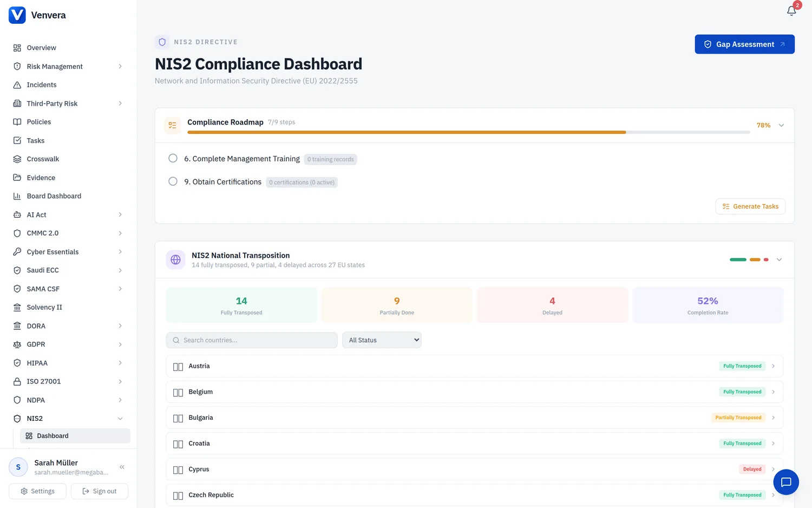Collapse the sidebar with double-chevron icon
Image resolution: width=812 pixels, height=508 pixels.
tap(122, 467)
